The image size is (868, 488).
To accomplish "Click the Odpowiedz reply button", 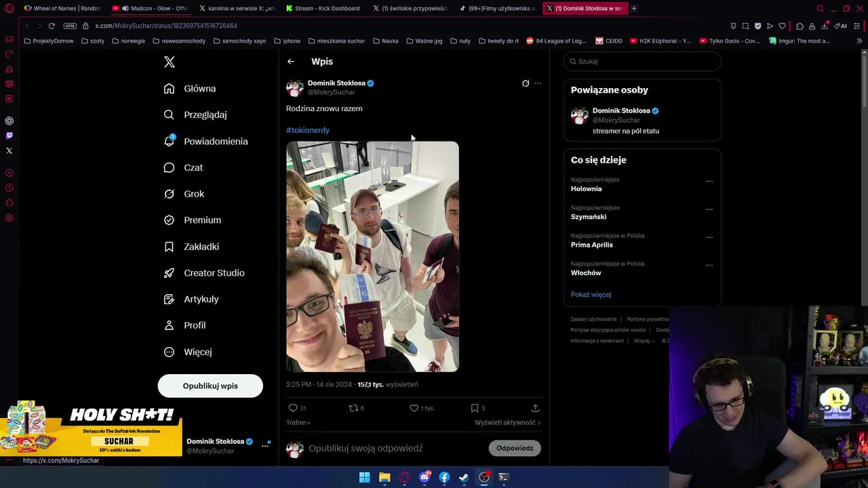I will [x=515, y=448].
